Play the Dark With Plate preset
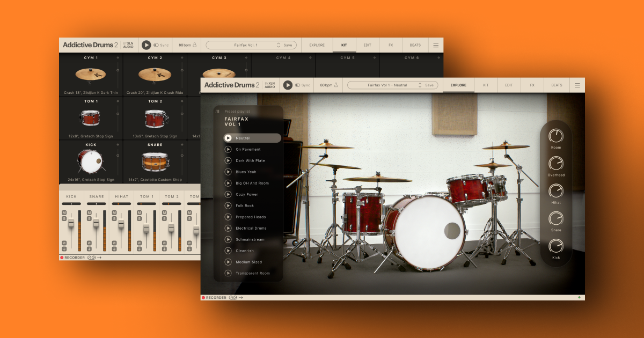644x338 pixels. point(228,160)
